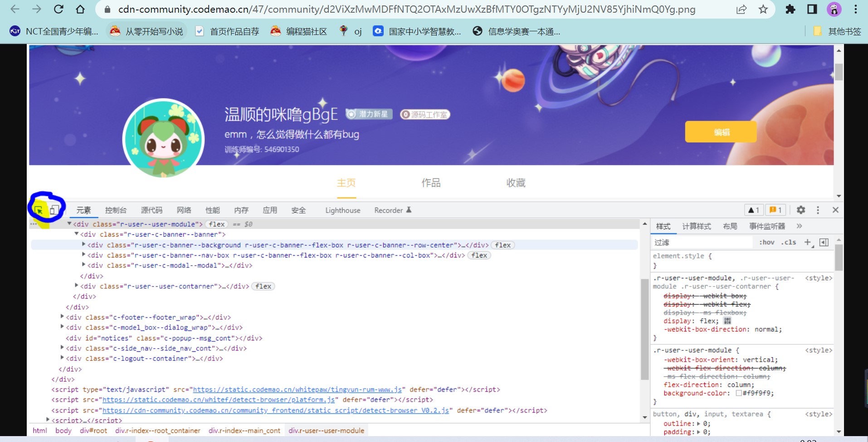Open the DevTools three-dot customize menu
The width and height of the screenshot is (868, 442).
(818, 210)
